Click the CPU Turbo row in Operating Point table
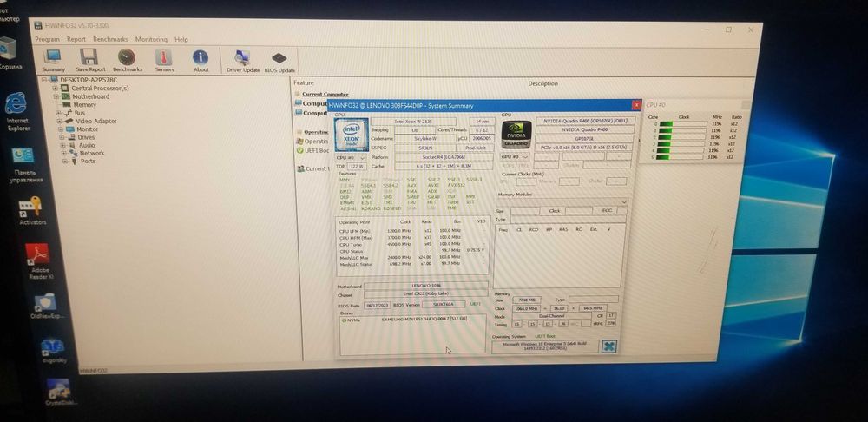This screenshot has width=868, height=422. coord(412,244)
